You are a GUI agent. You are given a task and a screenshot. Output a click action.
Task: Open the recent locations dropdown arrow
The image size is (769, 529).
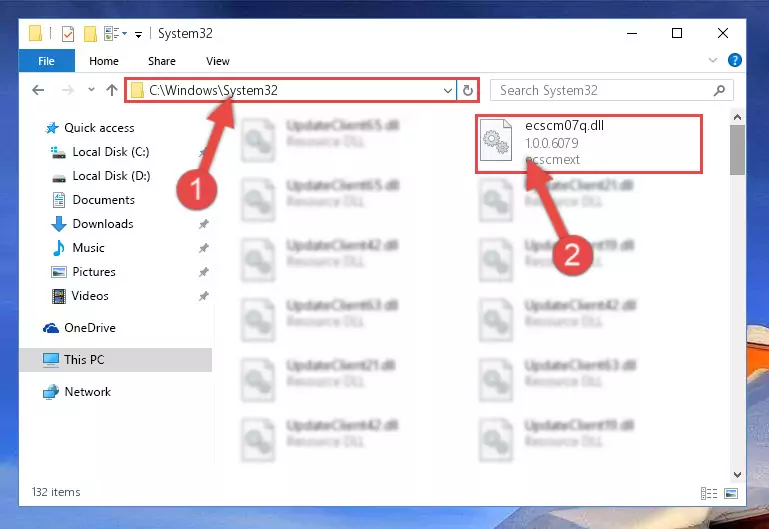point(91,90)
